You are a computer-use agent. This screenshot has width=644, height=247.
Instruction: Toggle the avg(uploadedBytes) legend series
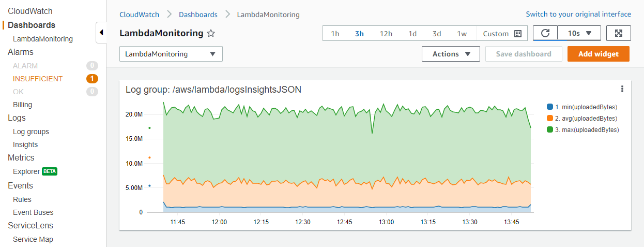coord(582,119)
